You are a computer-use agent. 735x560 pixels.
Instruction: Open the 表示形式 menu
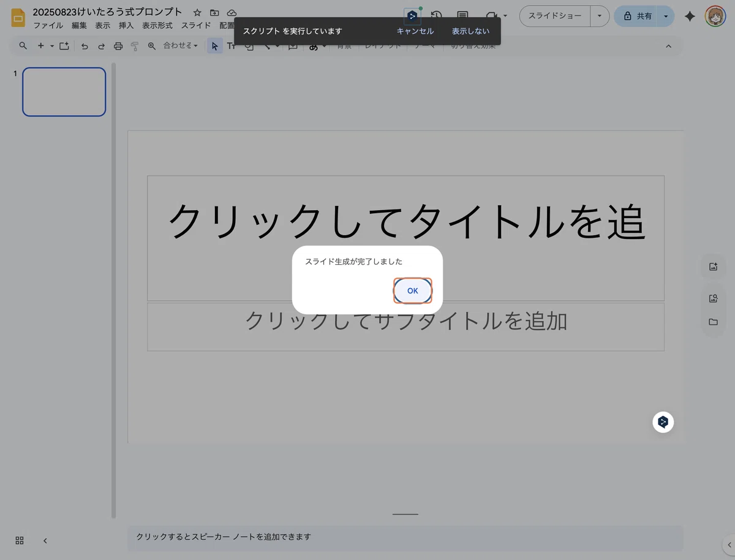(x=157, y=26)
